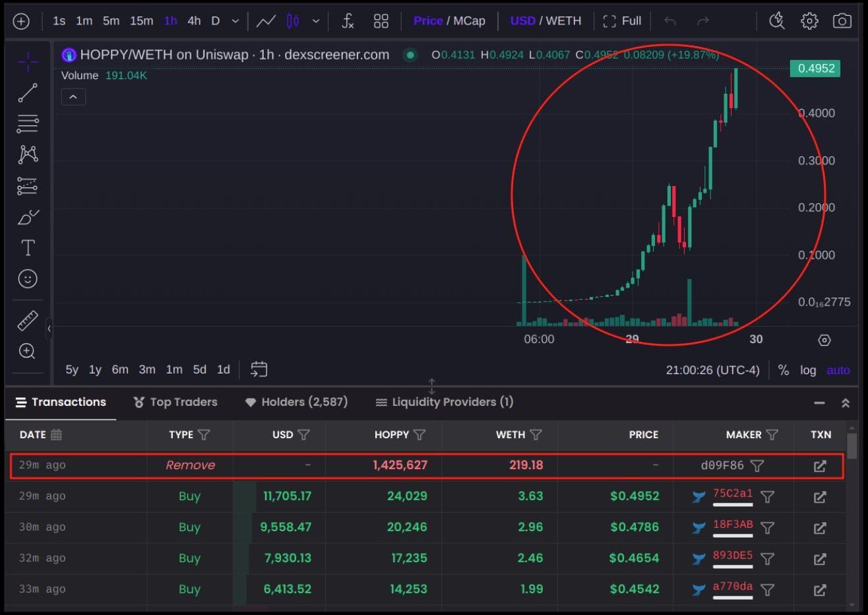The height and width of the screenshot is (615, 868).
Task: Toggle percent scale on price axis
Action: tap(784, 370)
